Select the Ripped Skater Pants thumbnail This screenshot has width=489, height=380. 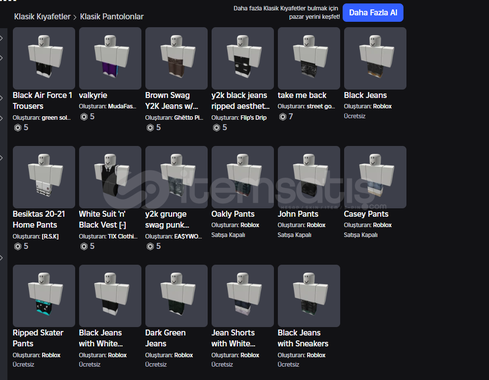(44, 296)
